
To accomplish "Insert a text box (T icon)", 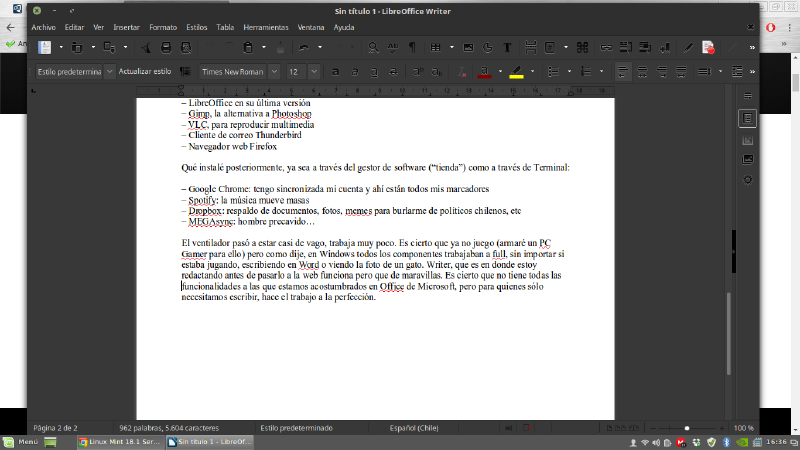I will (507, 47).
